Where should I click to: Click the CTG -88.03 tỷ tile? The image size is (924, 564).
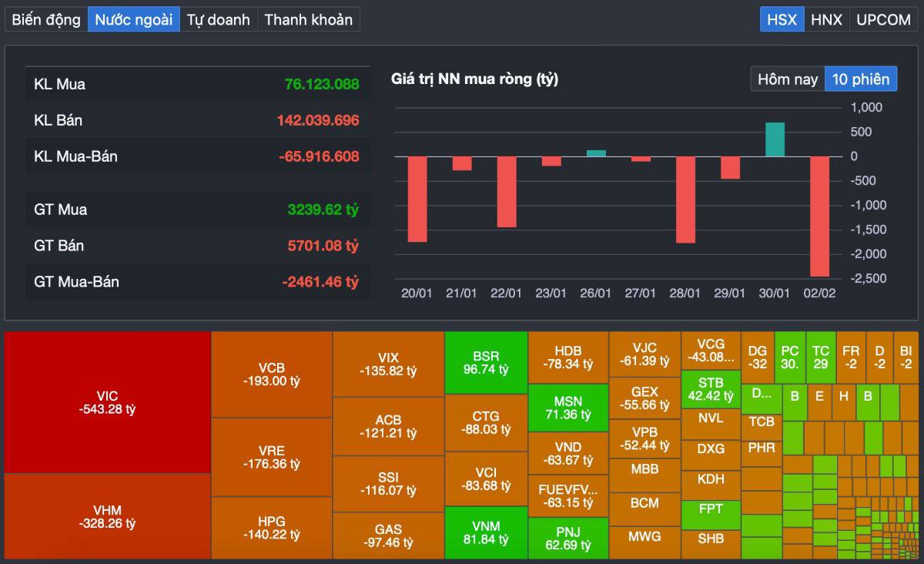click(486, 423)
